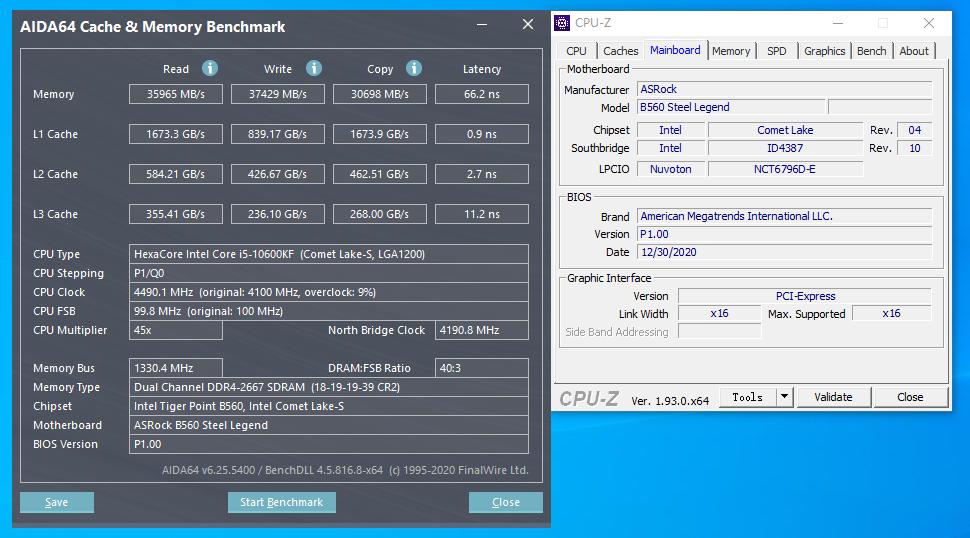The width and height of the screenshot is (970, 538).
Task: Click the CPU-Z app icon in title bar
Action: click(563, 23)
